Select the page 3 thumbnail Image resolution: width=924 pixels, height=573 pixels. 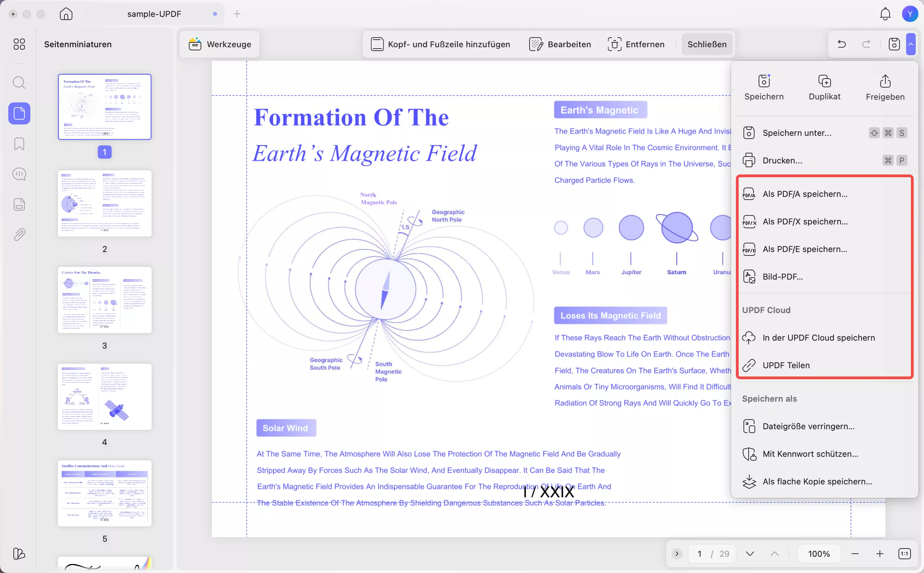point(104,300)
